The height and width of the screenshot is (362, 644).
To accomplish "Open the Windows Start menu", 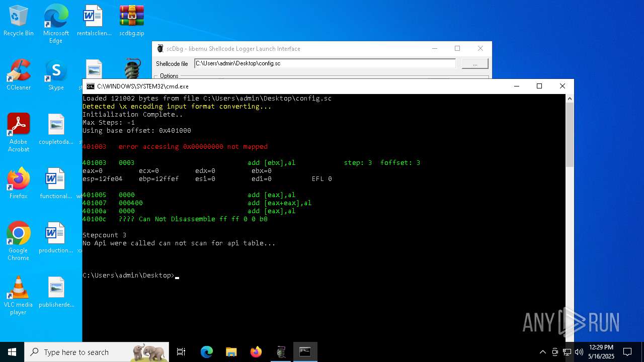I will click(12, 352).
